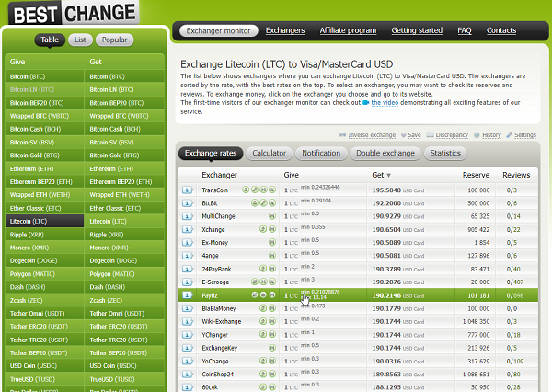Open info icon for 60cek row
The image size is (552, 392).
click(x=188, y=387)
